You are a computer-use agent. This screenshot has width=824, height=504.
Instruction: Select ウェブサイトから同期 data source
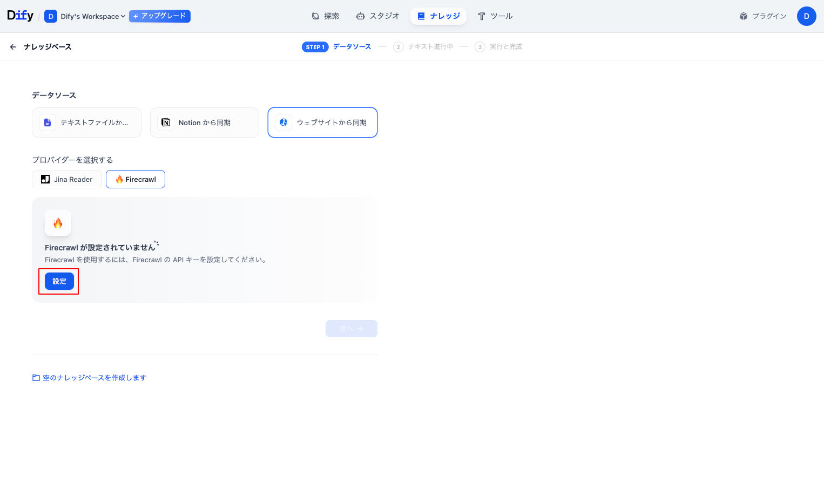[x=322, y=122]
